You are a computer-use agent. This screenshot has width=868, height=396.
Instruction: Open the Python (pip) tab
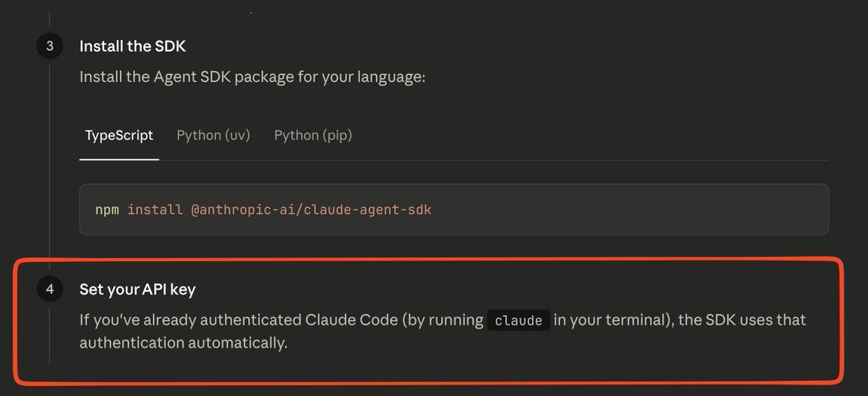[312, 135]
